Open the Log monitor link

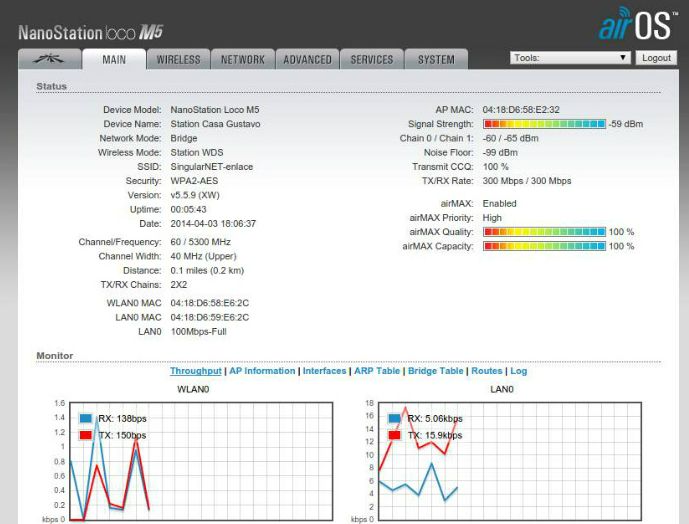[x=518, y=371]
